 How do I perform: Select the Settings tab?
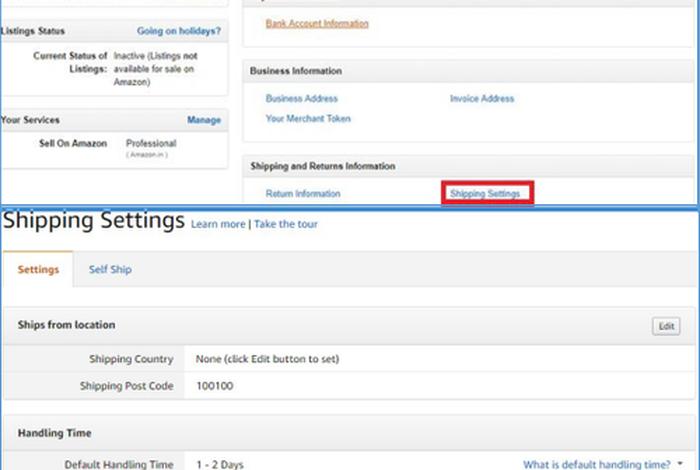(38, 269)
